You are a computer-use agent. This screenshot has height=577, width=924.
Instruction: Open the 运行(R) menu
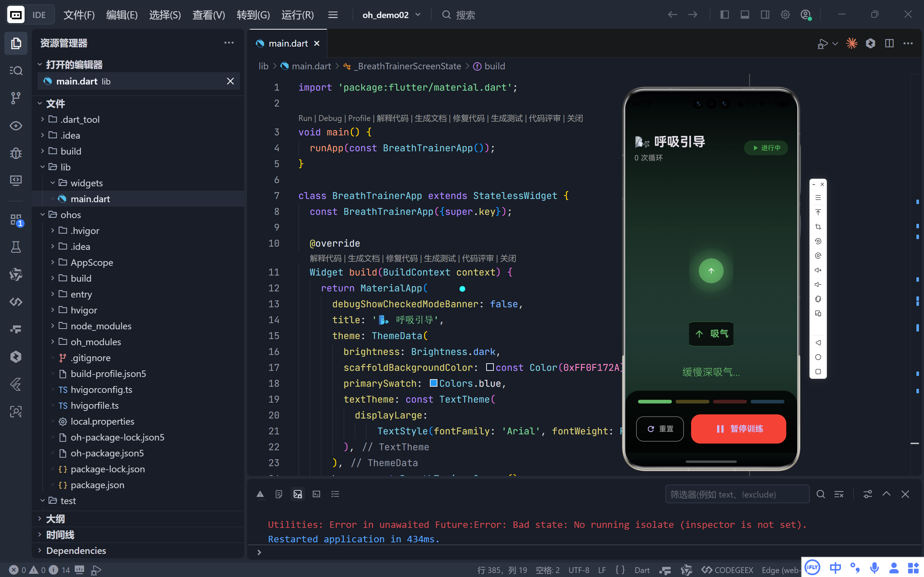coord(297,15)
